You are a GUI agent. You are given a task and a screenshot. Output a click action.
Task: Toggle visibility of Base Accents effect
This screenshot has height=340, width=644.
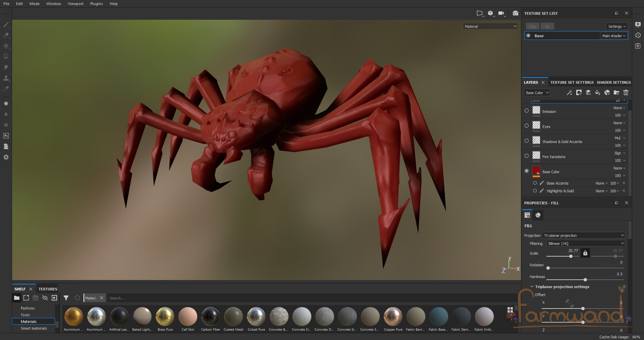tap(535, 183)
